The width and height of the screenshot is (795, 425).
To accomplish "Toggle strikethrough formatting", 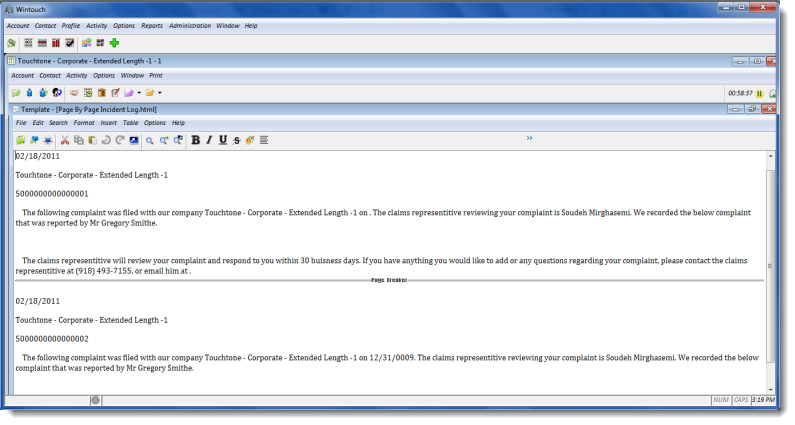I will [x=236, y=140].
